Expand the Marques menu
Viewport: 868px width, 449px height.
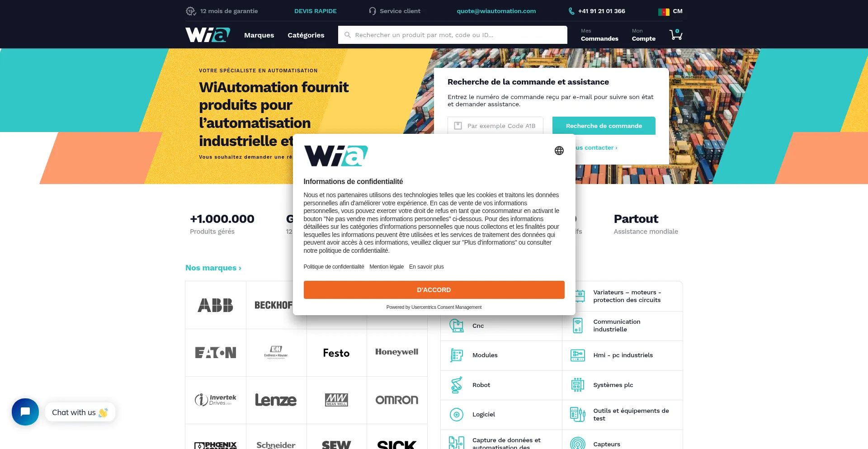[x=259, y=35]
